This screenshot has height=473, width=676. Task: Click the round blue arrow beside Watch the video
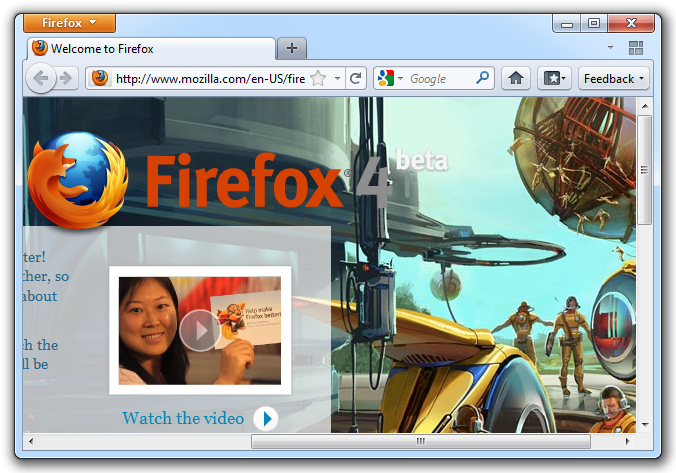266,419
